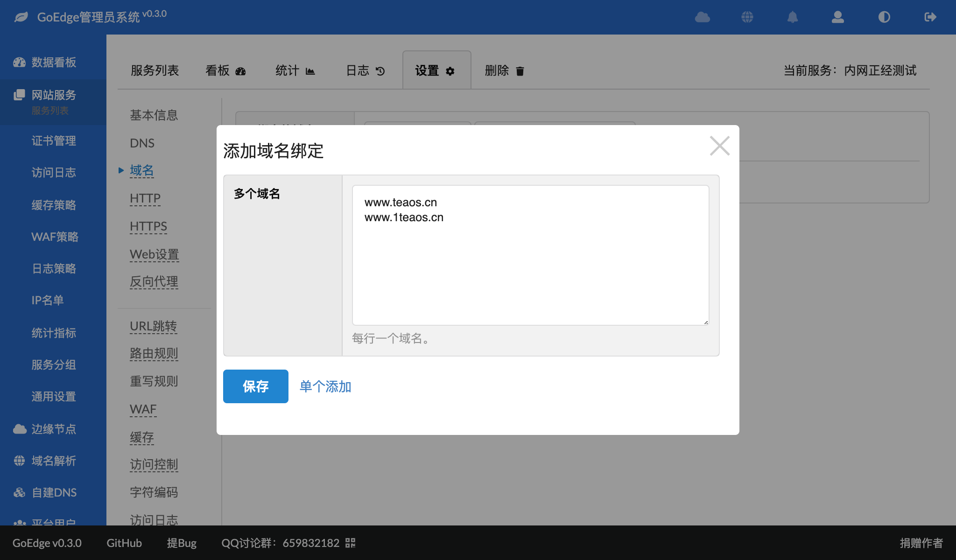Open the notification bell icon
956x560 pixels.
793,17
